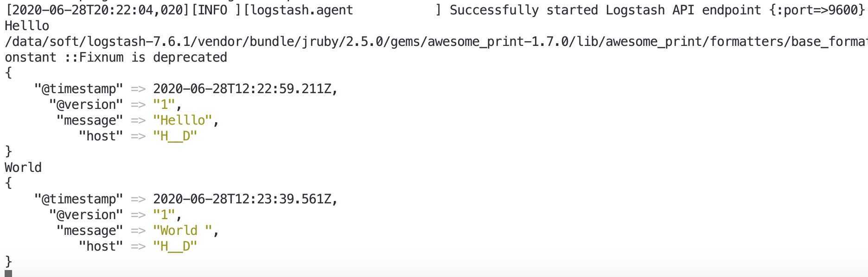Viewport: 868px width, 277px height.
Task: Click the [logstash.agent logger name
Action: coord(298,10)
